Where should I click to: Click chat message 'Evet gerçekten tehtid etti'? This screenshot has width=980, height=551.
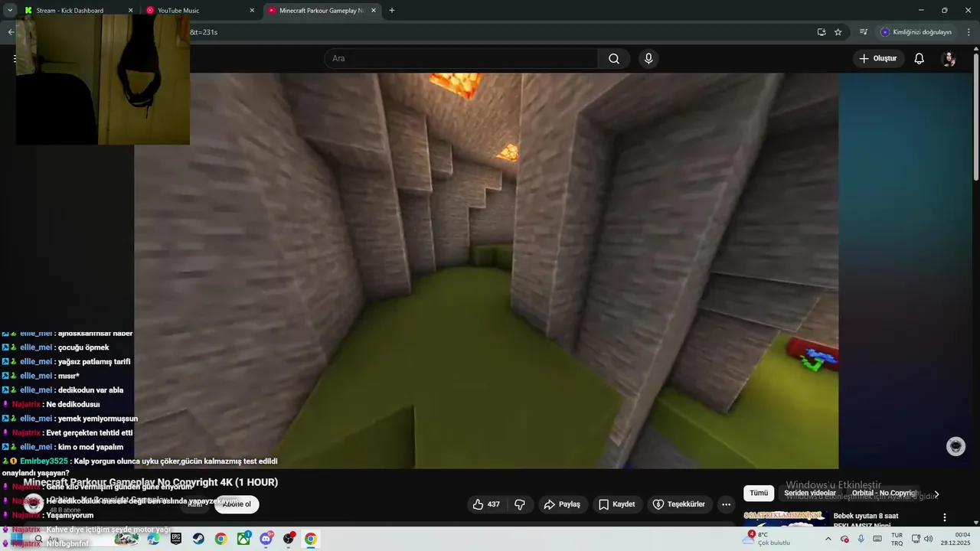pos(90,432)
